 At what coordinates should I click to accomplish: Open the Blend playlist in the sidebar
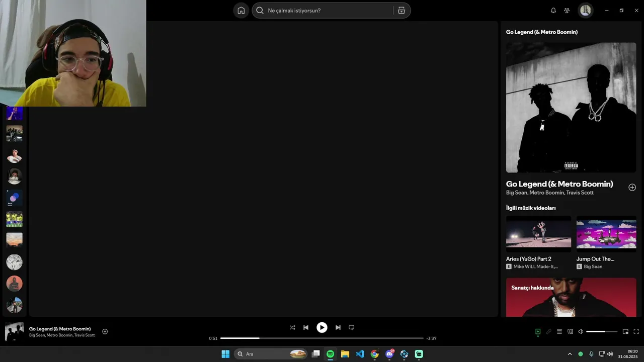(14, 198)
